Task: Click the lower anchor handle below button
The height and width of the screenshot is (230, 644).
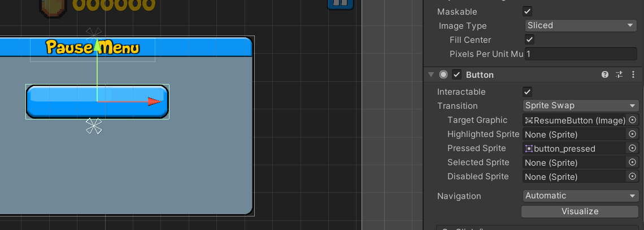Action: pyautogui.click(x=94, y=126)
